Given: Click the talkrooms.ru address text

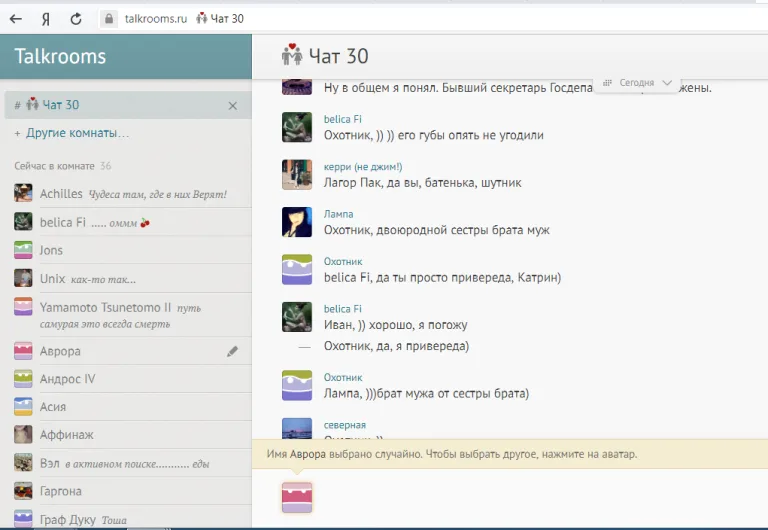Looking at the screenshot, I should pyautogui.click(x=156, y=19).
